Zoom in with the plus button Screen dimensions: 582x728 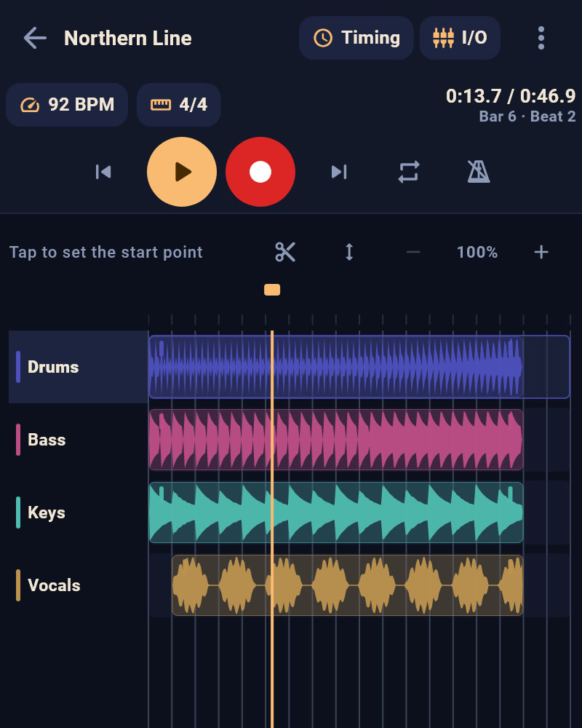click(541, 252)
